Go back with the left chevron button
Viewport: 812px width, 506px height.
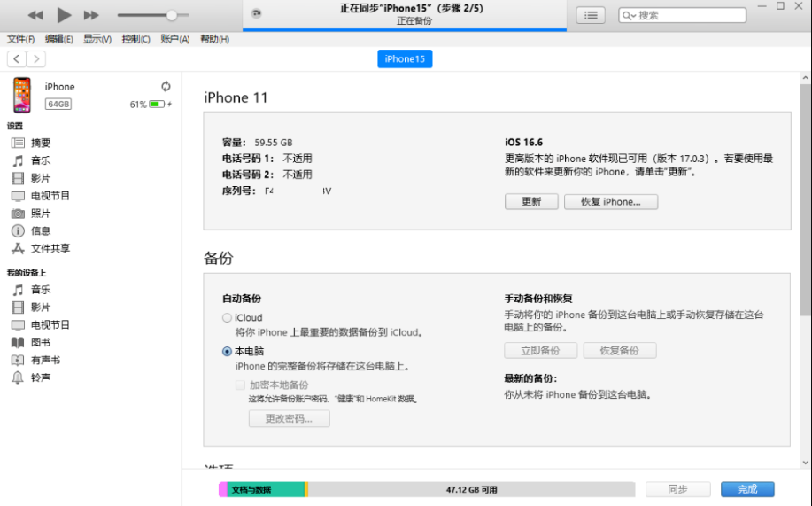pyautogui.click(x=17, y=58)
